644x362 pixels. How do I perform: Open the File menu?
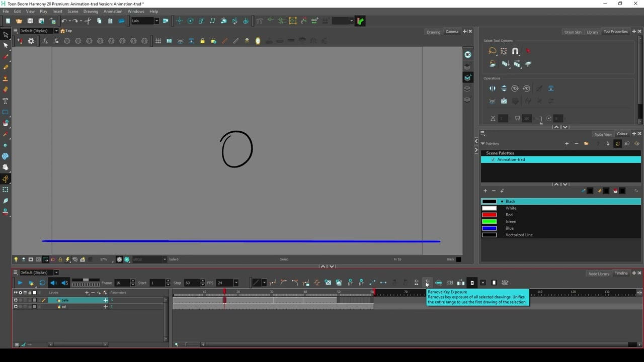[x=6, y=11]
